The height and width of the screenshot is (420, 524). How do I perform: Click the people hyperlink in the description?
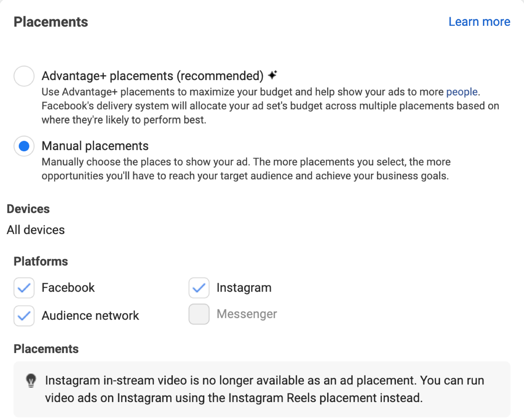(461, 92)
